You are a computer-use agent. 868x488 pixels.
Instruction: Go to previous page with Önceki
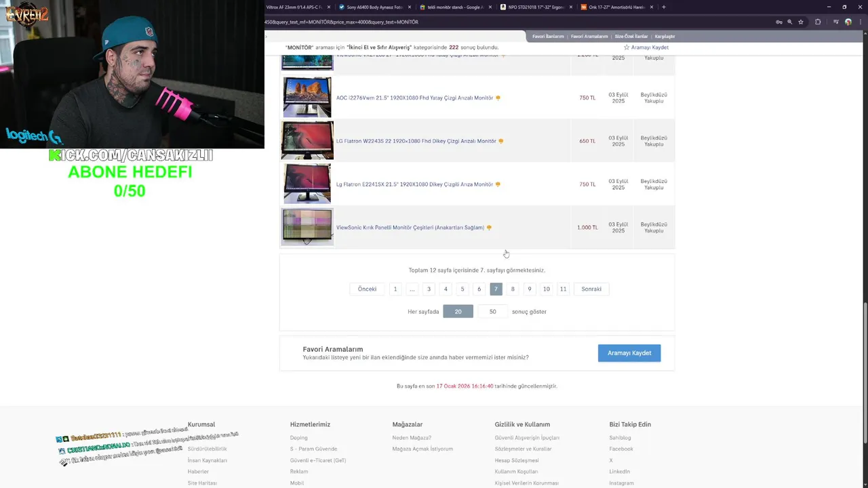point(367,289)
